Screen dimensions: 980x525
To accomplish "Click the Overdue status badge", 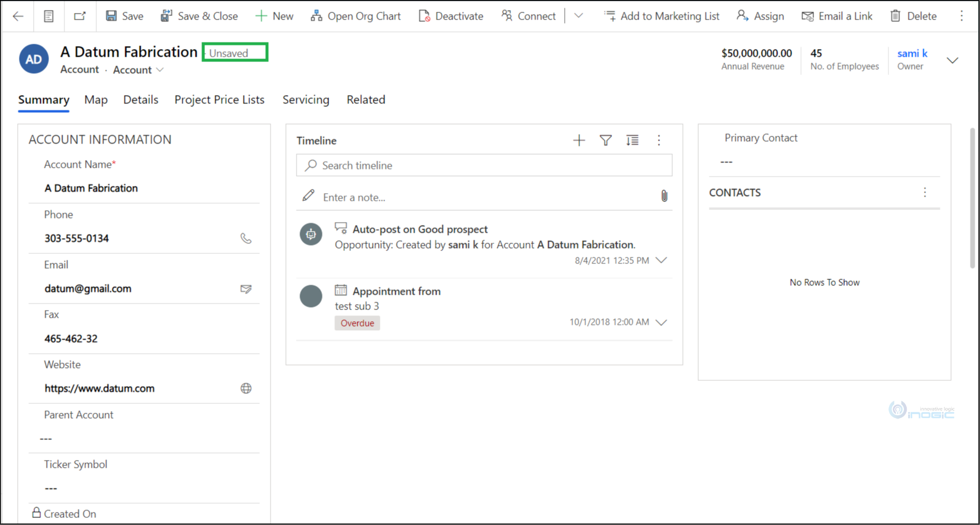I will (x=357, y=323).
